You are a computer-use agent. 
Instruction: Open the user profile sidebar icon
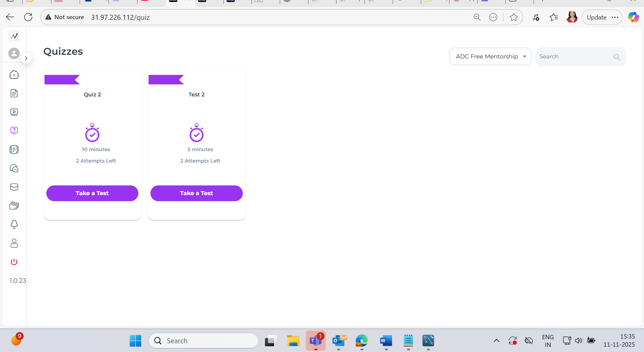[14, 243]
